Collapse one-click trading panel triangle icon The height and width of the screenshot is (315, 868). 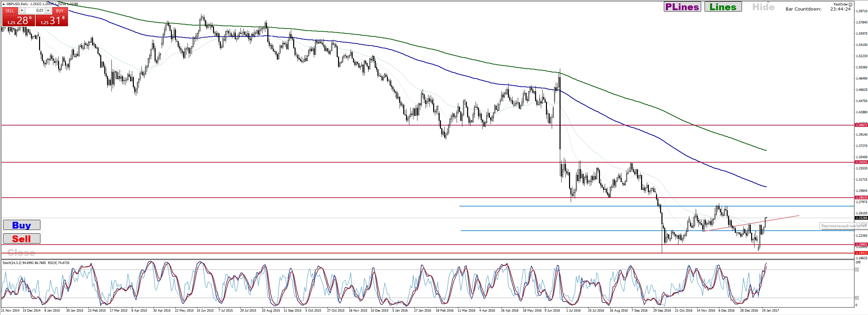3,4
